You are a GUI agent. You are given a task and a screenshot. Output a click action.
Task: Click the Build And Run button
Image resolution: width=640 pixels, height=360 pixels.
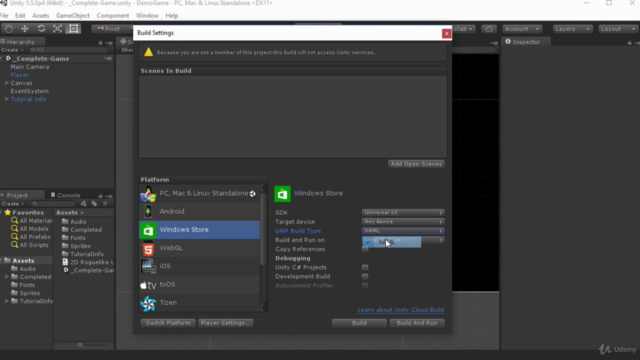[417, 323]
